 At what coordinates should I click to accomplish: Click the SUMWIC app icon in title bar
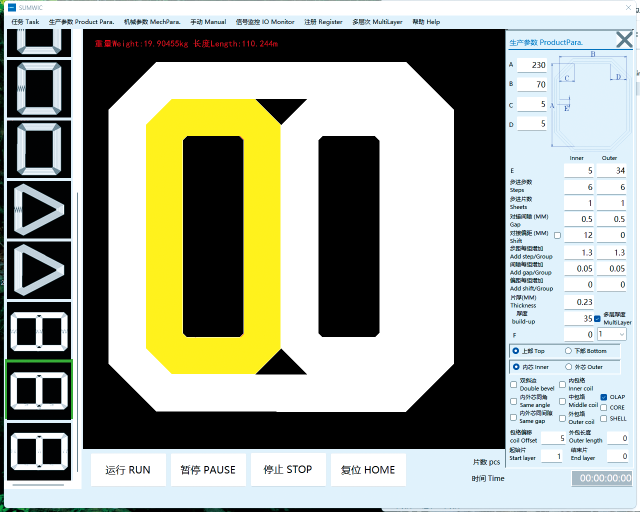(8, 7)
